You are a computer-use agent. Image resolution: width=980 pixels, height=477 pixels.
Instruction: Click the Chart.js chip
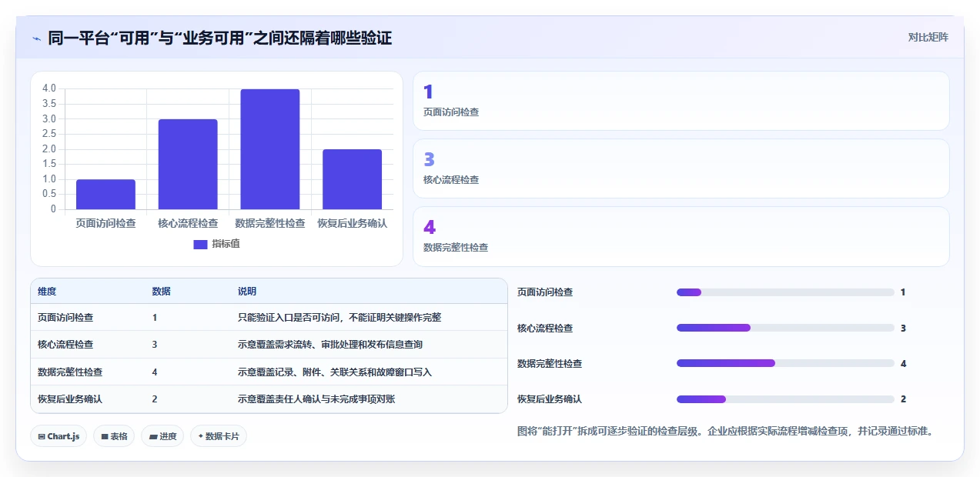59,436
